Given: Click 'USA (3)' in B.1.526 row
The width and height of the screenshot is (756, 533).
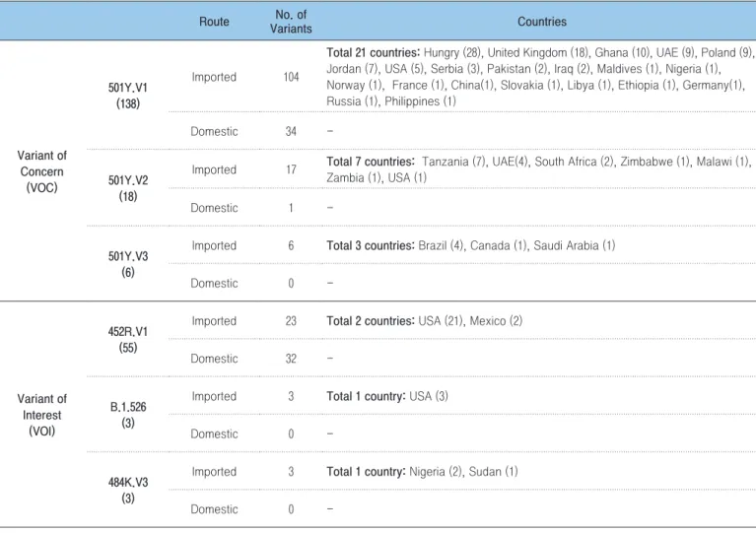Looking at the screenshot, I should (x=429, y=397).
